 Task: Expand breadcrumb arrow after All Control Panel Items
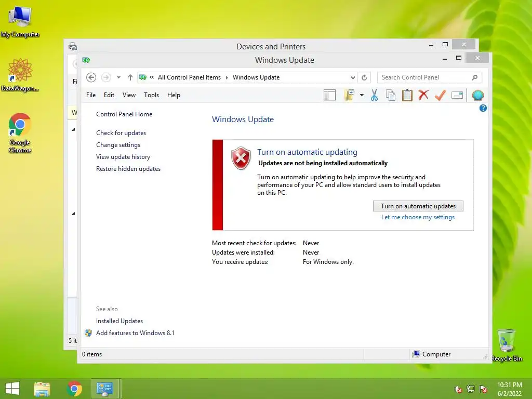(227, 77)
